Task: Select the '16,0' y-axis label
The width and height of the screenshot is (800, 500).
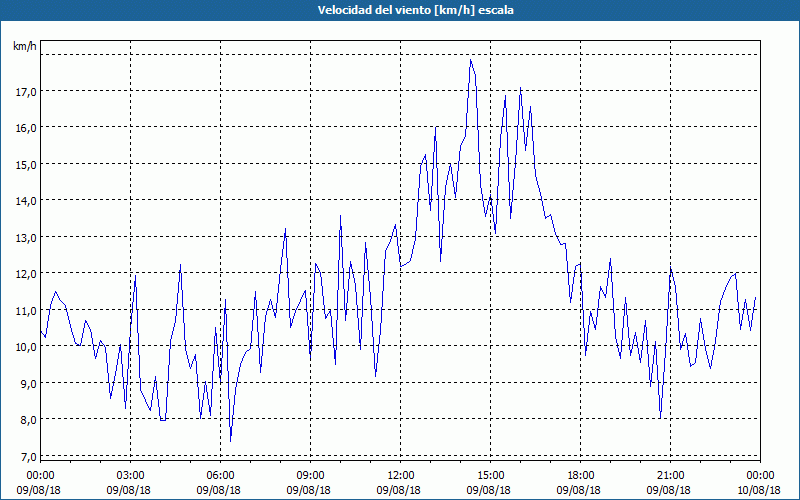Action: click(26, 128)
